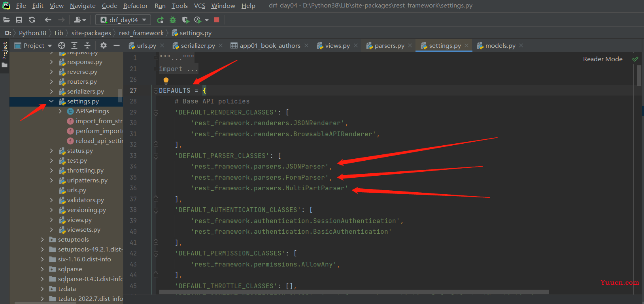Expand tzdata folder node
Viewport: 644px width, 304px height.
tap(42, 289)
